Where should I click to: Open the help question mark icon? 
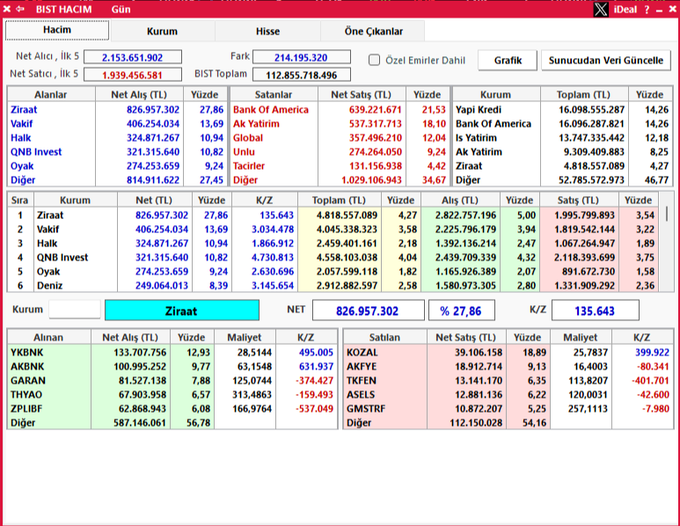click(647, 10)
